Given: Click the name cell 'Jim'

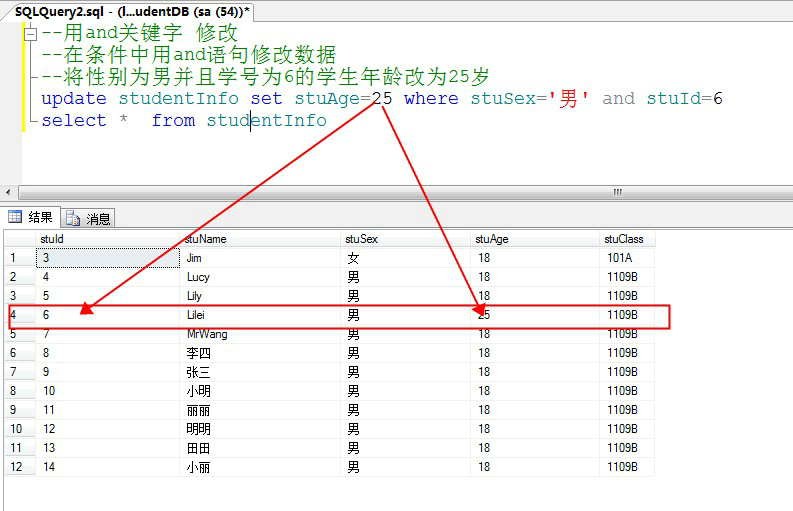Looking at the screenshot, I should (x=260, y=258).
